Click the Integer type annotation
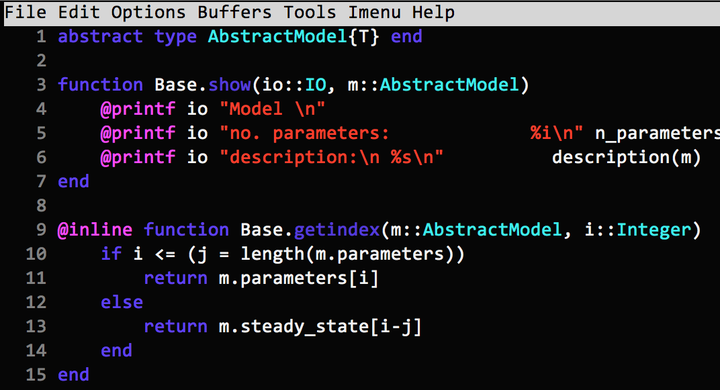The height and width of the screenshot is (390, 720). pyautogui.click(x=654, y=230)
